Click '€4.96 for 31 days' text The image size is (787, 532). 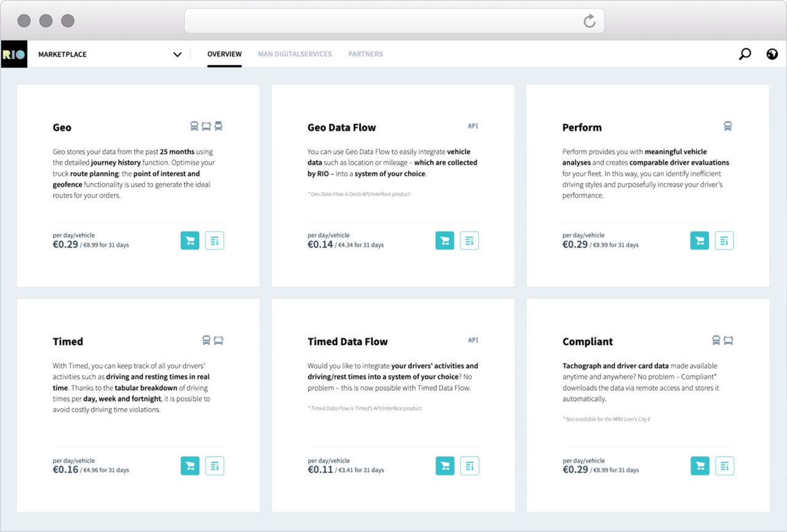pos(106,471)
